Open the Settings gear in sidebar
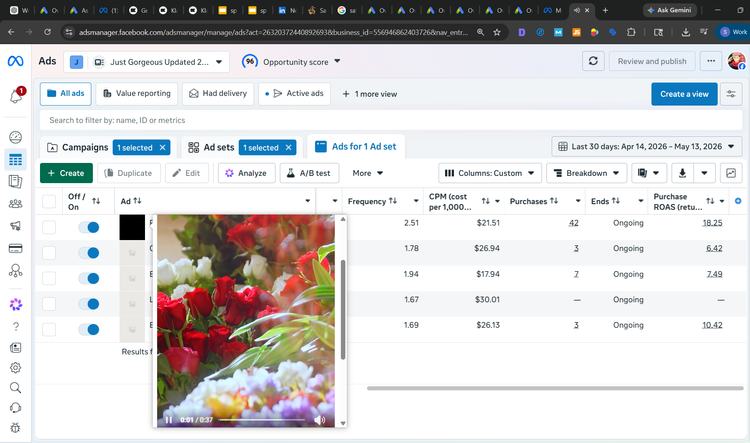 point(15,368)
